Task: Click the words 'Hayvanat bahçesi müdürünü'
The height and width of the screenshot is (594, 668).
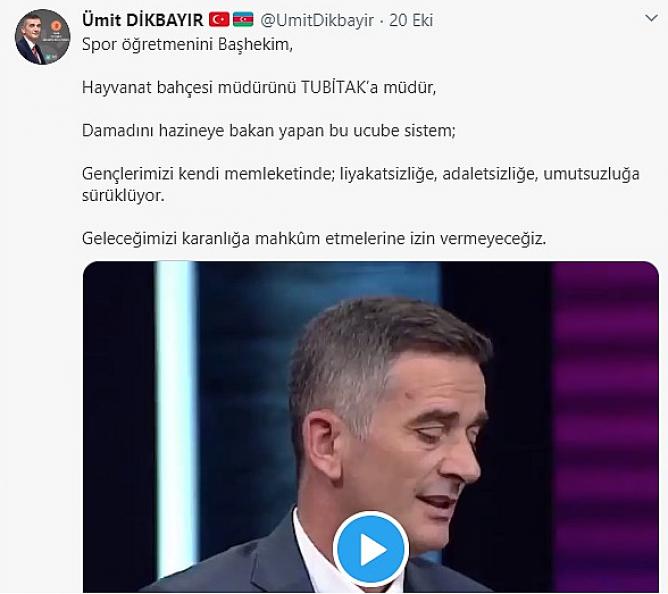Action: click(x=189, y=88)
